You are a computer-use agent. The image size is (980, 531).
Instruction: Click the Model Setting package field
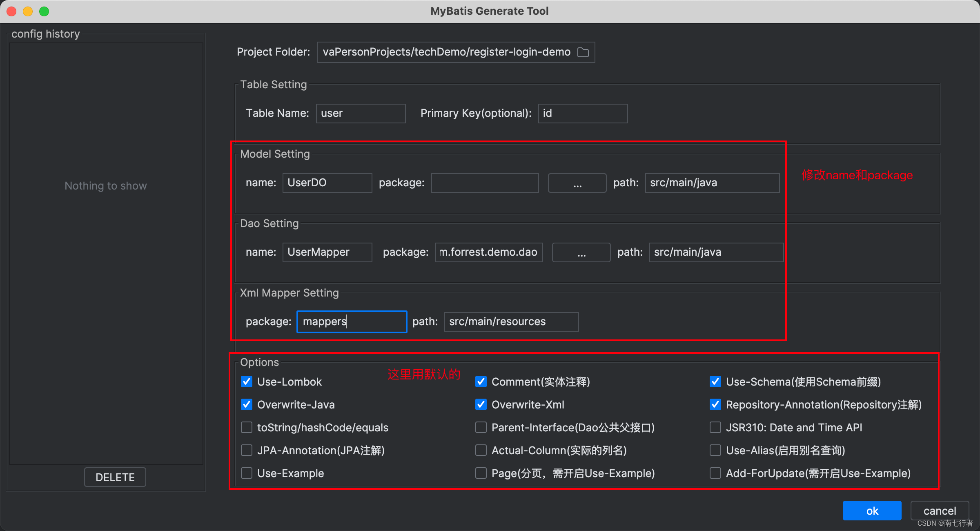pos(485,183)
